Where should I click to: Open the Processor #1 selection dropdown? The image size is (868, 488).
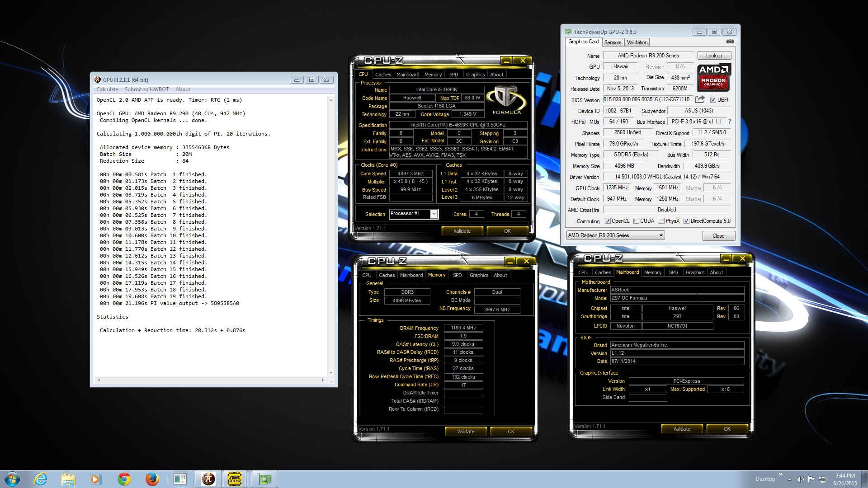point(414,214)
